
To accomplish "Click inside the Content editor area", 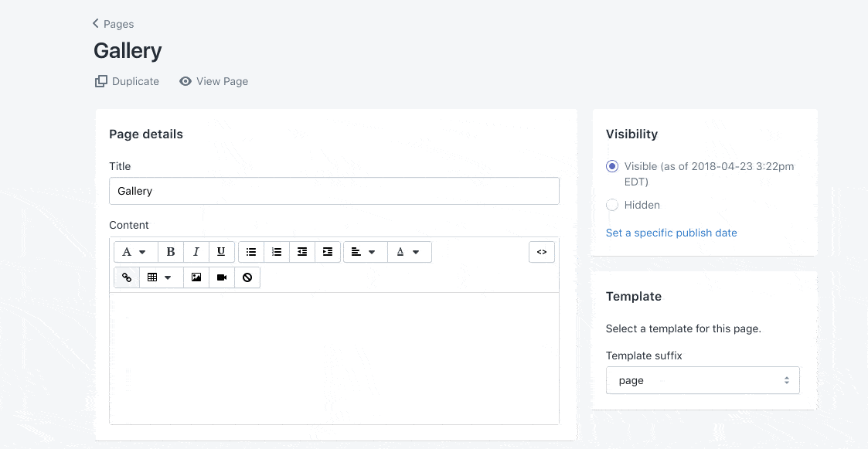I will coord(335,359).
